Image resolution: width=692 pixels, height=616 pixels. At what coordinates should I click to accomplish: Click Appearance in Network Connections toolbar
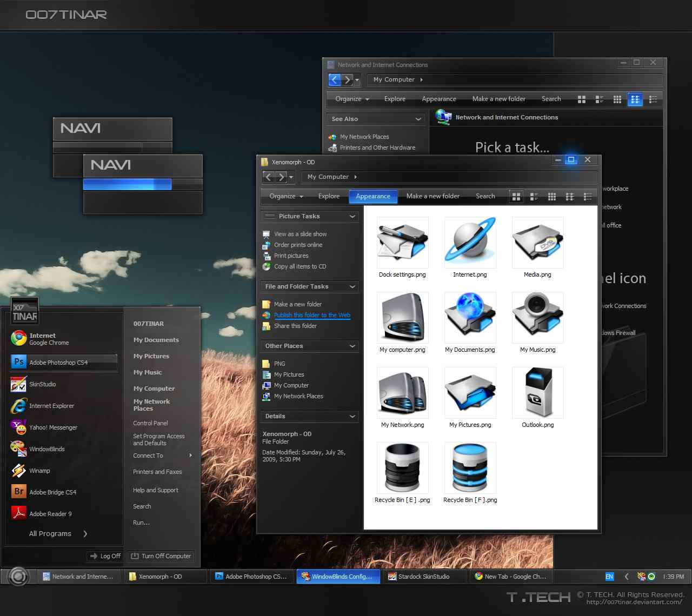click(x=439, y=99)
